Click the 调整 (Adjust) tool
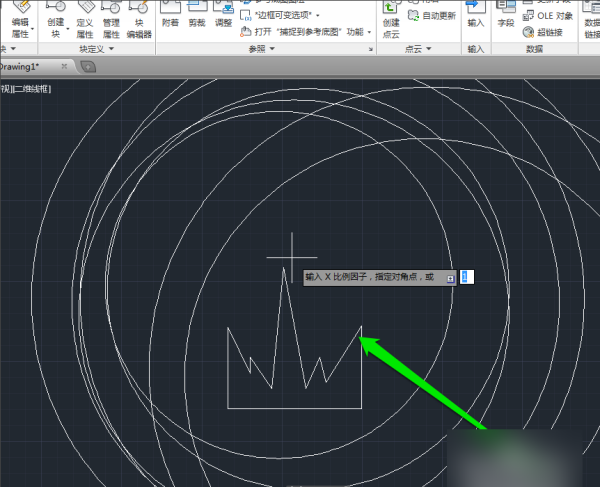Viewport: 600px width, 487px height. pos(223,18)
